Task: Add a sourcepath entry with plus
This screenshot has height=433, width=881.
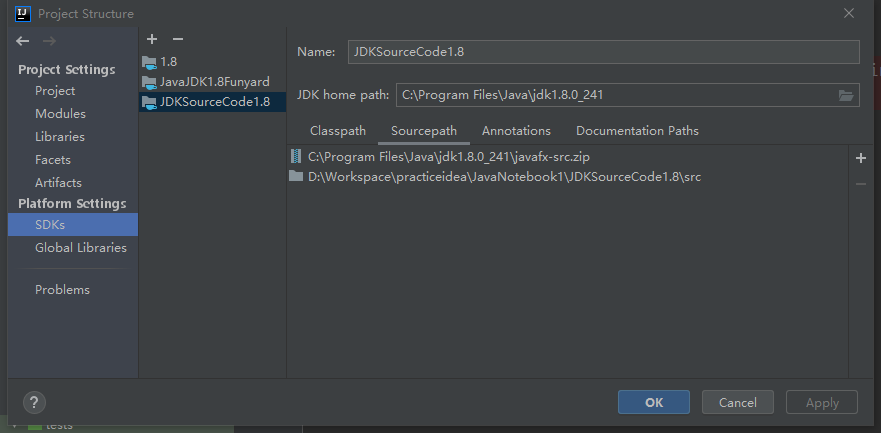Action: 861,158
